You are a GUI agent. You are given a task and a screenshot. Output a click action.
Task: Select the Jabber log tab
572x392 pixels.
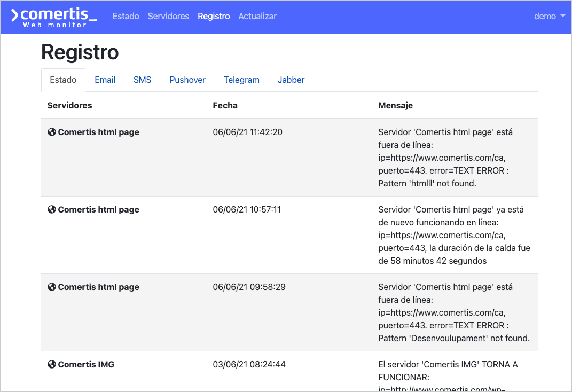(291, 80)
